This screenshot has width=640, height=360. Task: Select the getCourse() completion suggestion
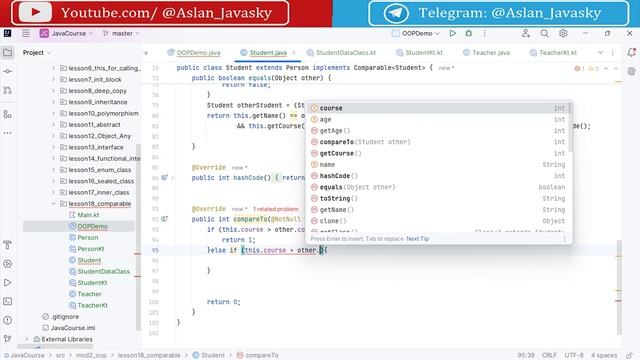[x=438, y=153]
